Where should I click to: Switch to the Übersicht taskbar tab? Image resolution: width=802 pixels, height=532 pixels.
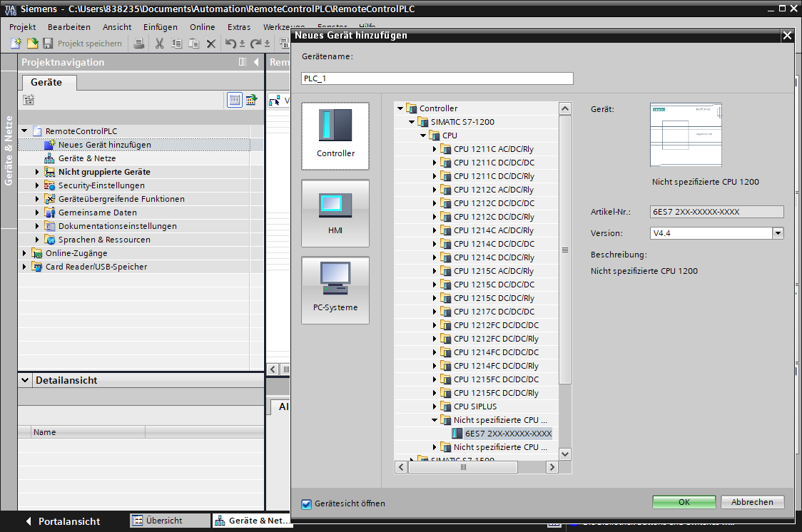coord(171,521)
